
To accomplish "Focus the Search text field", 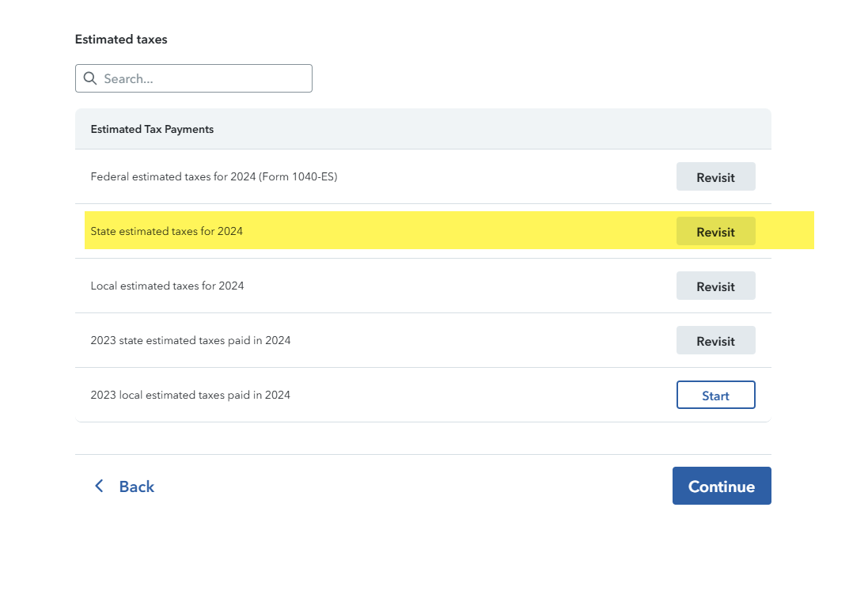I will click(x=204, y=78).
